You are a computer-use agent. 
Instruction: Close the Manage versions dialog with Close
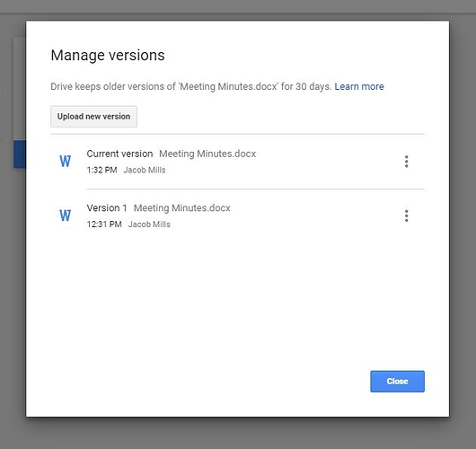[x=397, y=382]
